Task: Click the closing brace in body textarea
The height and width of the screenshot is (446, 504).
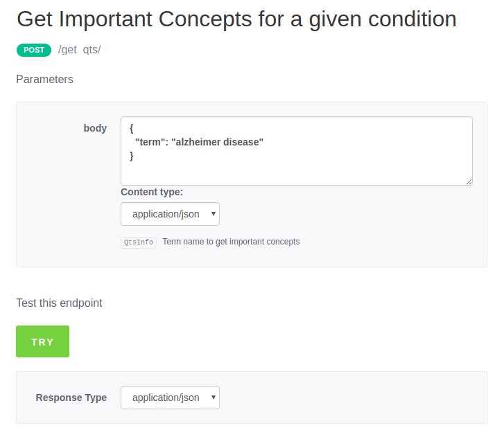Action: pyautogui.click(x=132, y=156)
